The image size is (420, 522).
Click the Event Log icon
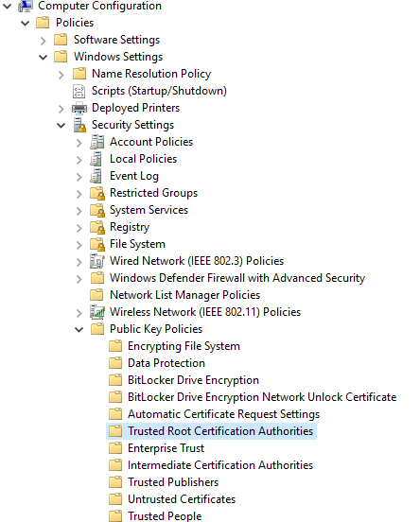coord(96,176)
